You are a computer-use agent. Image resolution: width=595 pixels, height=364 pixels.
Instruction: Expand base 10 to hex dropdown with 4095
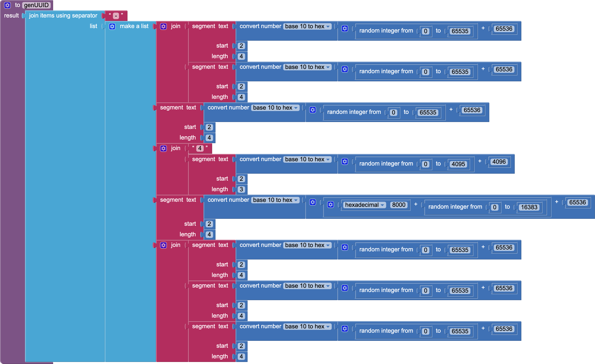307,159
